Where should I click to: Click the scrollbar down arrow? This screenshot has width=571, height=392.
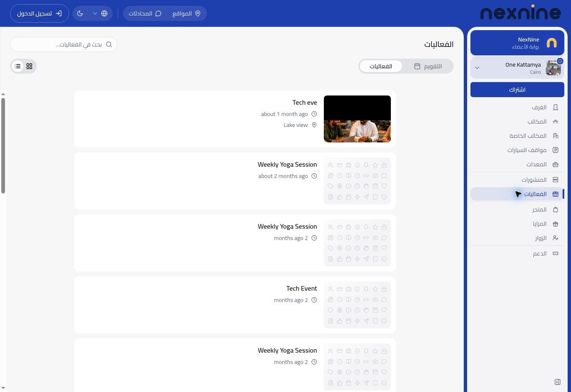coord(3,388)
